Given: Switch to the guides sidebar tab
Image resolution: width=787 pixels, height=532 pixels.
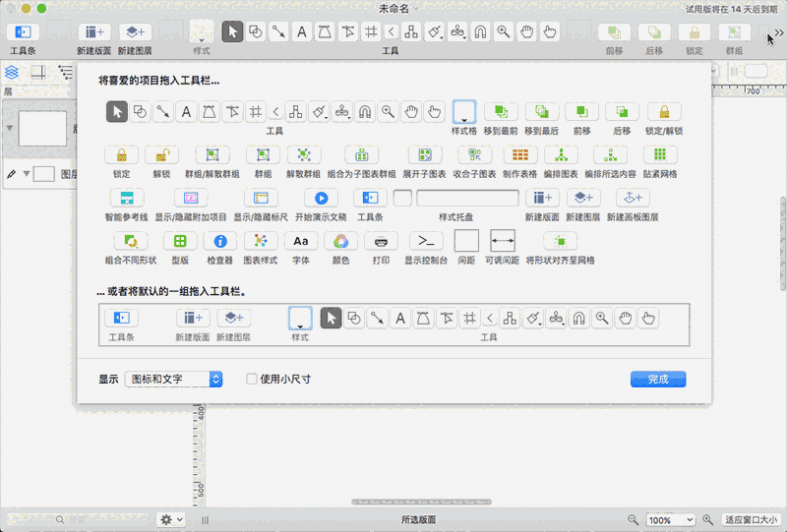Looking at the screenshot, I should (38, 72).
